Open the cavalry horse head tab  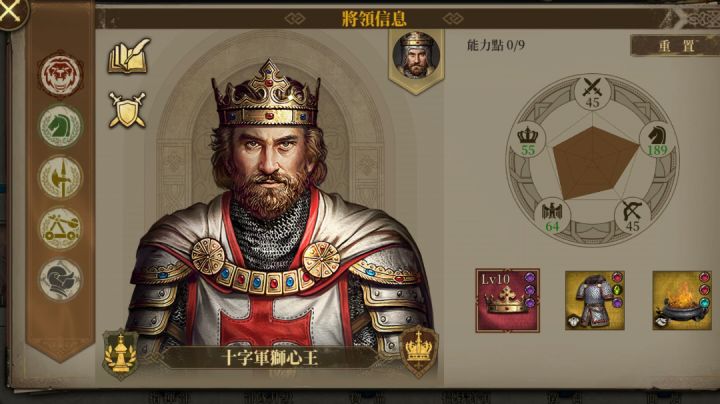[x=61, y=126]
